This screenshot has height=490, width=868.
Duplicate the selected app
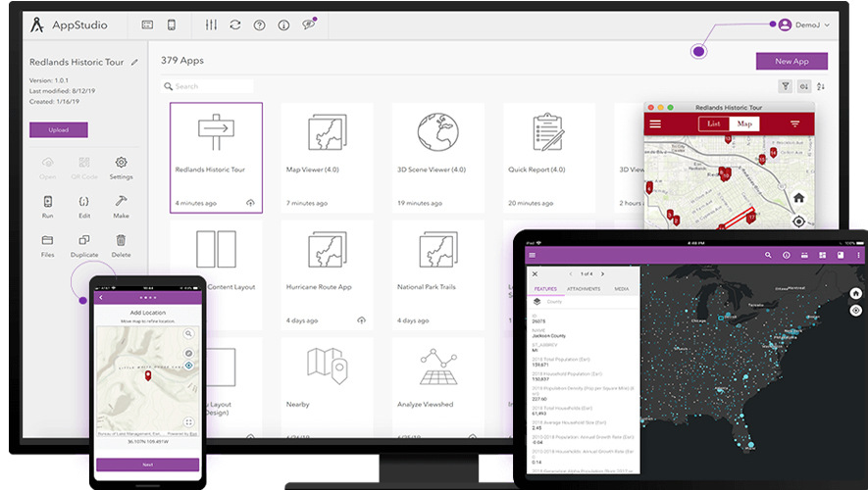pos(84,240)
